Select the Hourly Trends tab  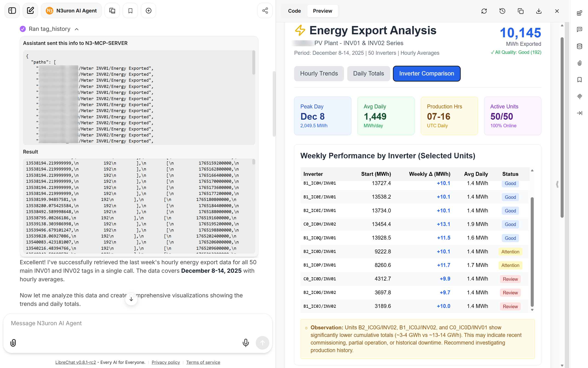click(319, 73)
